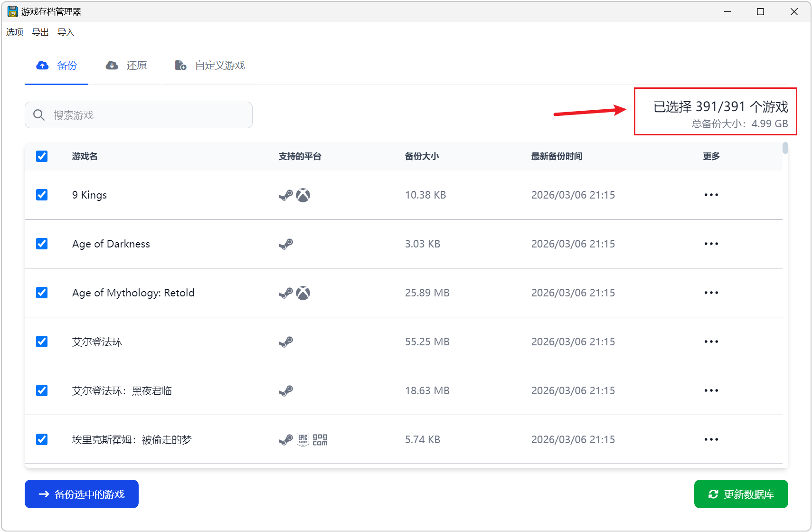
Task: Click the 游戏名 column header
Action: click(85, 156)
